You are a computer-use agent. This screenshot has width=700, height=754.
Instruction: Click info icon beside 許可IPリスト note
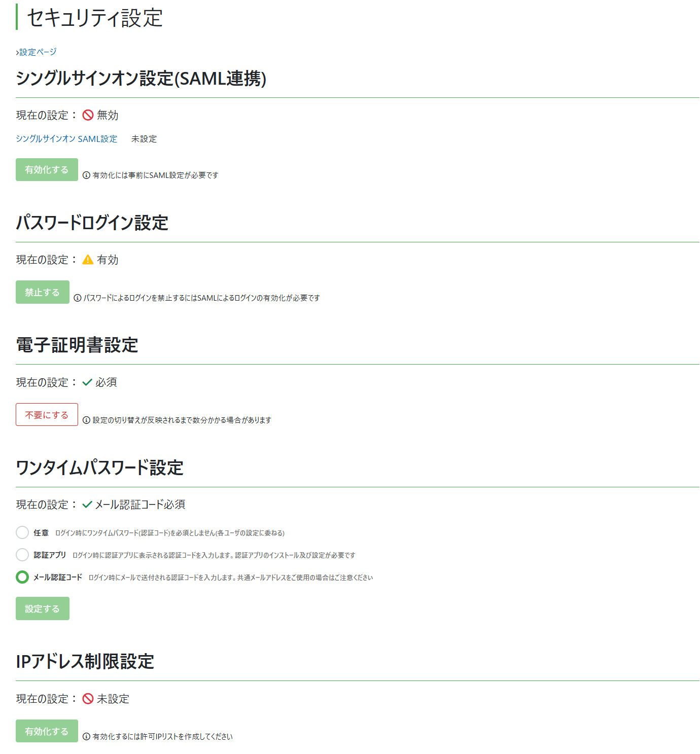86,737
